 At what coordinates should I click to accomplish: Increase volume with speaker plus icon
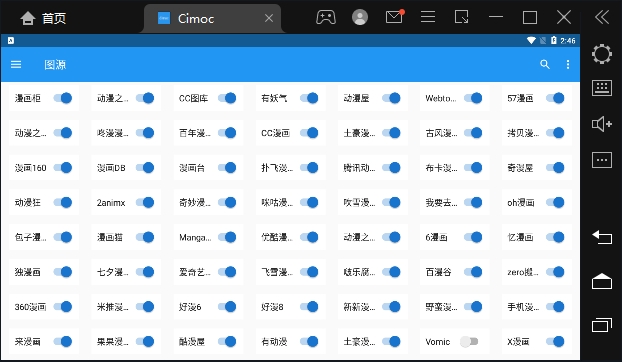(x=602, y=124)
